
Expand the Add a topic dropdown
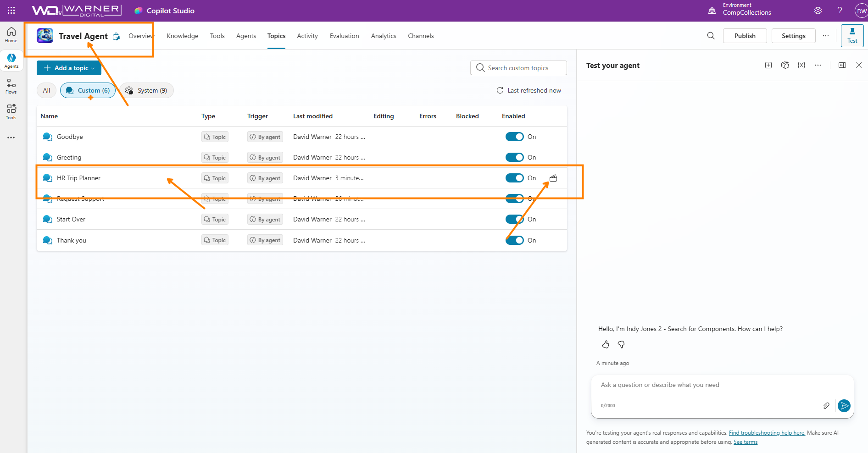coord(69,68)
